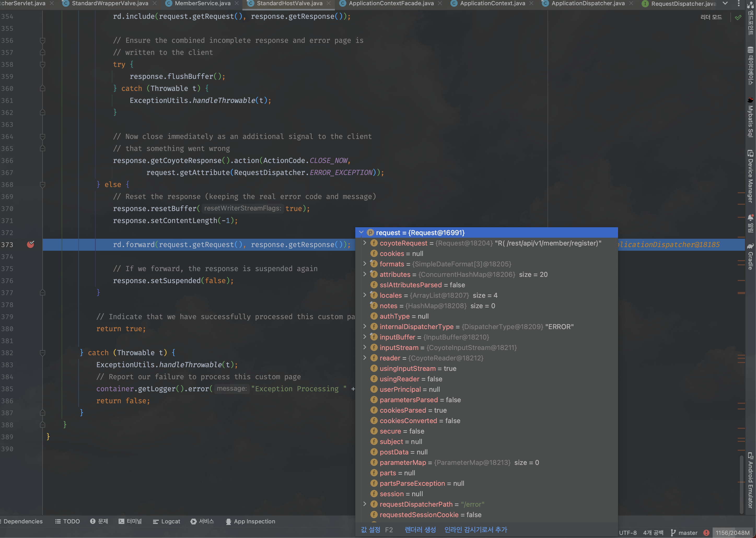The image size is (756, 538).
Task: Open the Endpoints tool window sidebar icon
Action: click(x=750, y=18)
